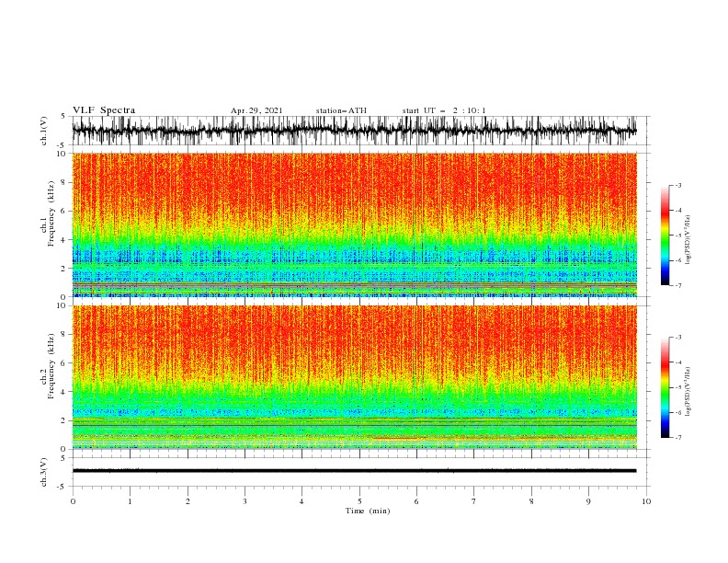This screenshot has height=563, width=728.
Task: Click time axis tick label "7"
Action: click(474, 501)
